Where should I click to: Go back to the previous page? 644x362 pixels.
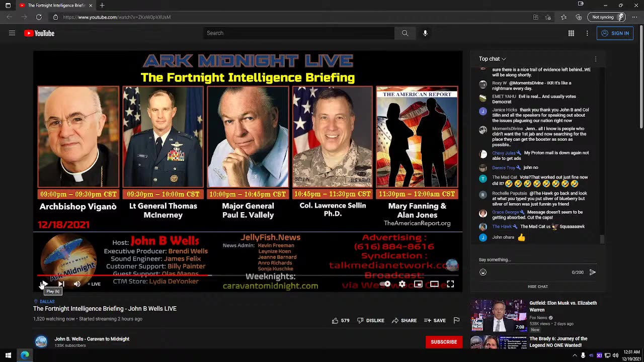(x=9, y=17)
